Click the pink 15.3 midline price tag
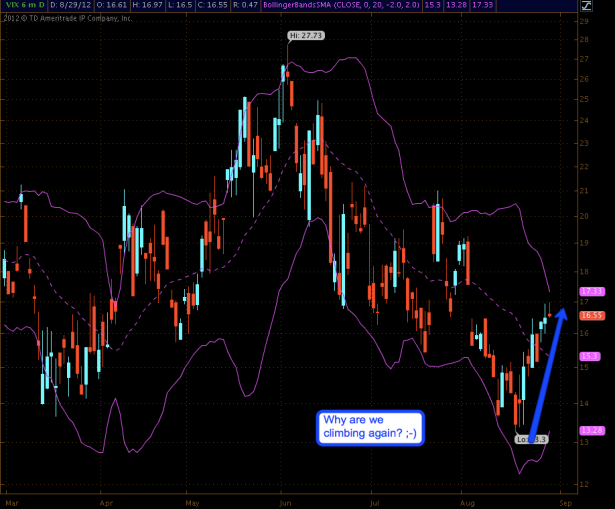 coord(590,355)
